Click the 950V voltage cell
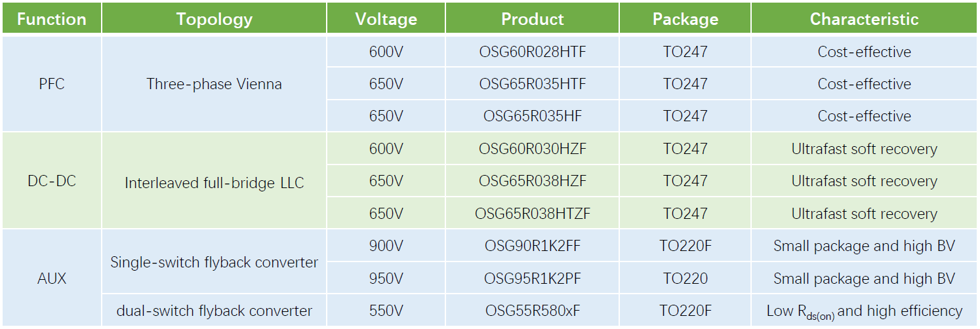This screenshot has height=329, width=980. pyautogui.click(x=386, y=279)
